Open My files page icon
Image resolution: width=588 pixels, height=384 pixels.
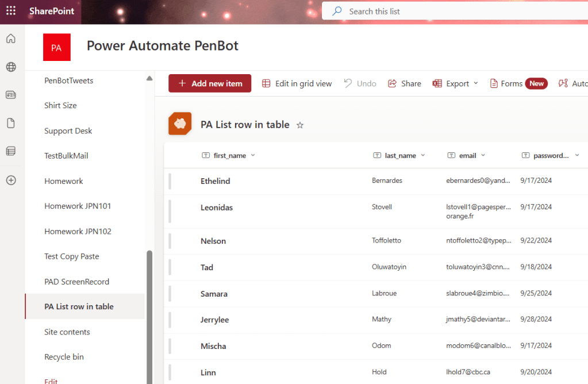click(11, 123)
